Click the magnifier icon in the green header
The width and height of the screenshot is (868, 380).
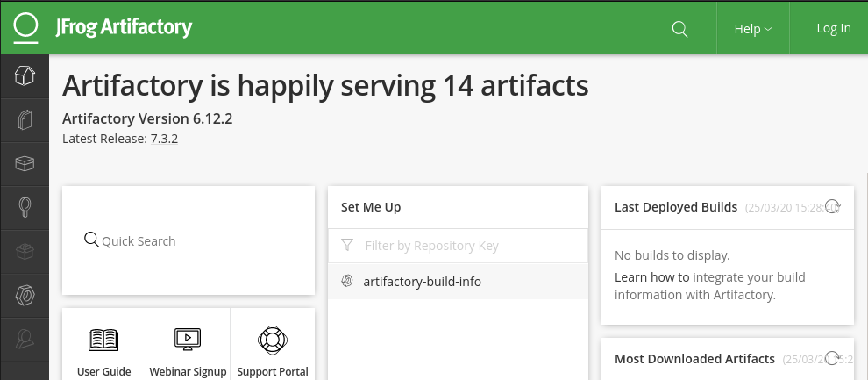[x=679, y=29]
